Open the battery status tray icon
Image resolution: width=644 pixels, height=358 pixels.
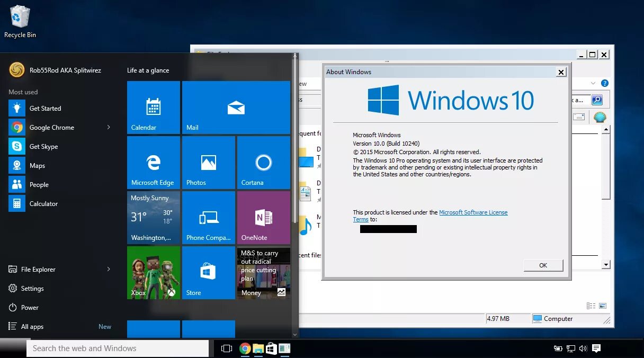click(558, 348)
